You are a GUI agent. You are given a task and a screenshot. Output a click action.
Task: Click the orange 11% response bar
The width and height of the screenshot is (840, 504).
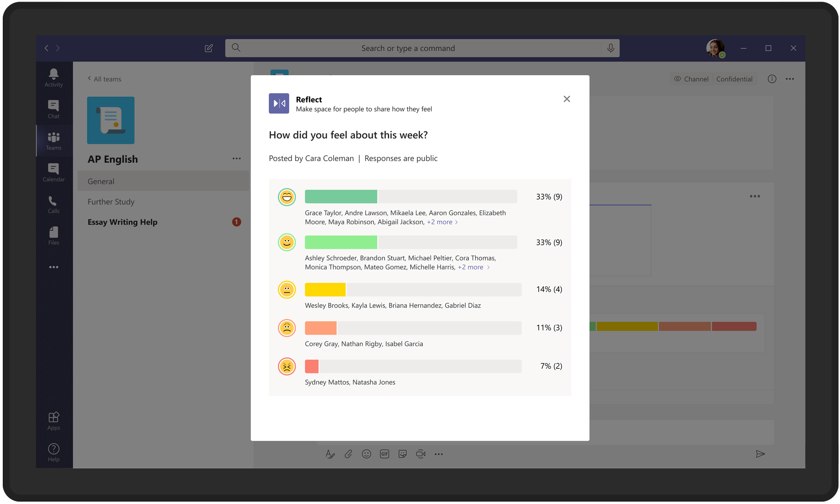click(x=321, y=328)
